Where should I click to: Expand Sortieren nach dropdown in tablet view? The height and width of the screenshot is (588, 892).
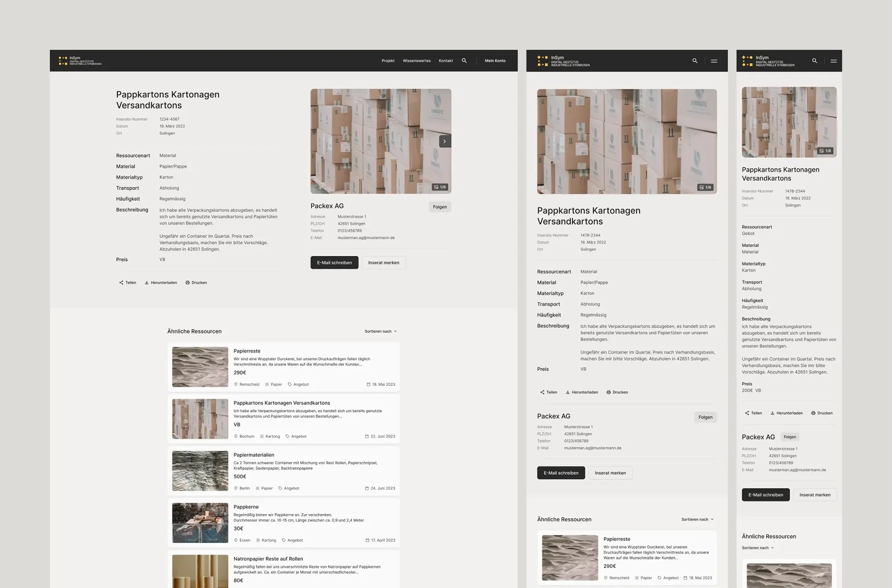click(697, 519)
